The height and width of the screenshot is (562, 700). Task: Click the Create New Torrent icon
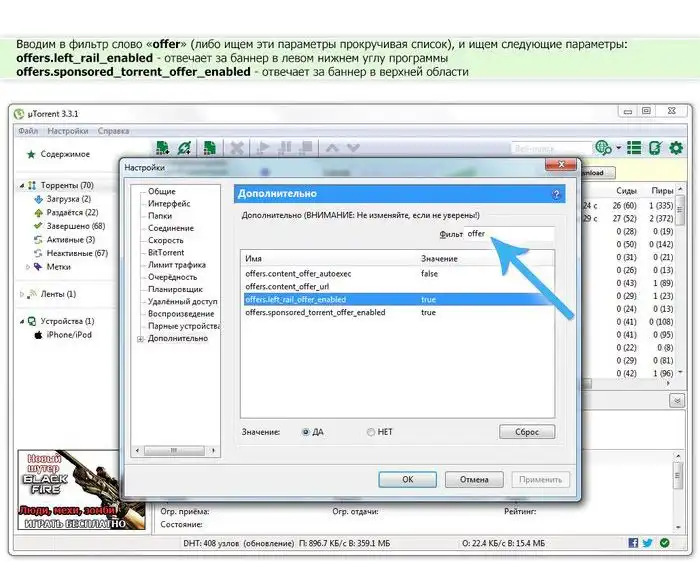click(210, 148)
